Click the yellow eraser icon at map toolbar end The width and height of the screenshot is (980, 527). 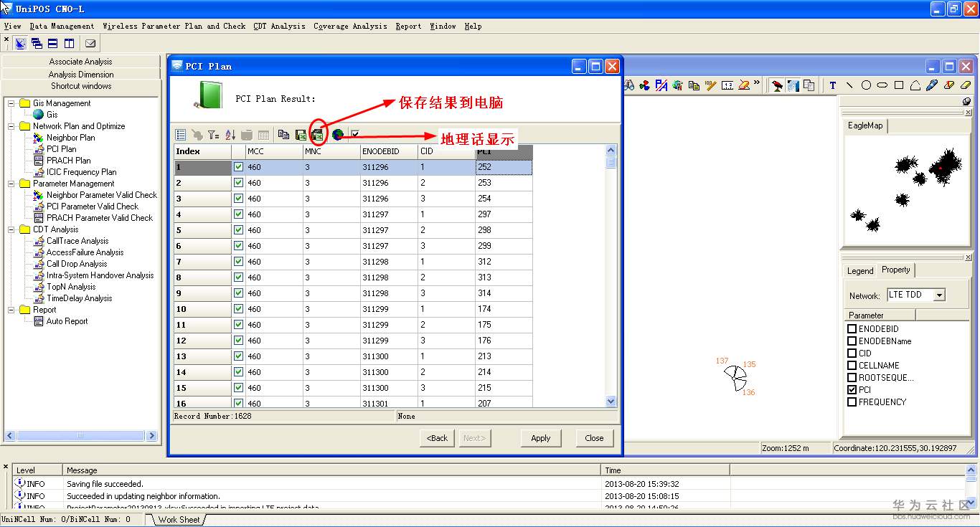point(965,85)
